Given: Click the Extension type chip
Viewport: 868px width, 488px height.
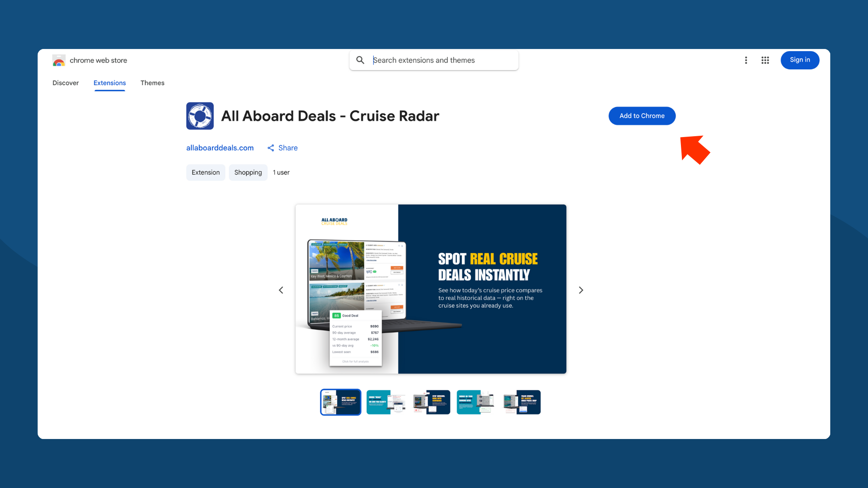Looking at the screenshot, I should [206, 173].
